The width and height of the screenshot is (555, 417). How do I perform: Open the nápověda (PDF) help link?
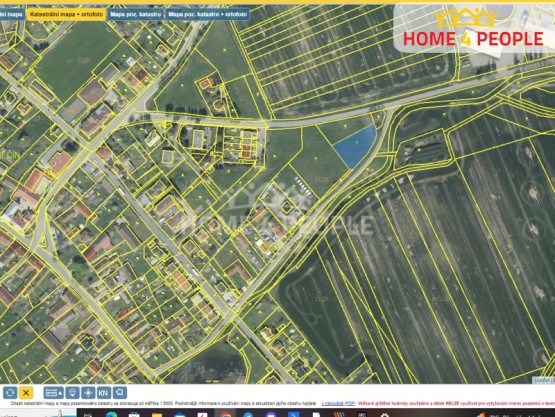(x=338, y=403)
